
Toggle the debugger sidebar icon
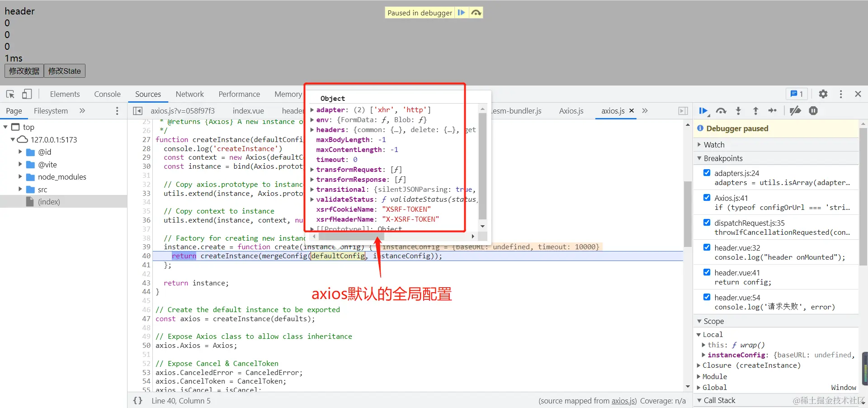[x=683, y=111]
